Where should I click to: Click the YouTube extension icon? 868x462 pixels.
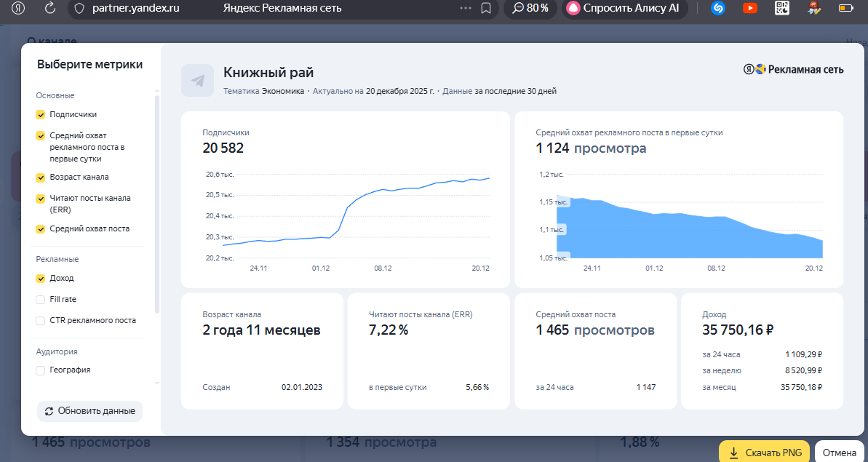[749, 9]
